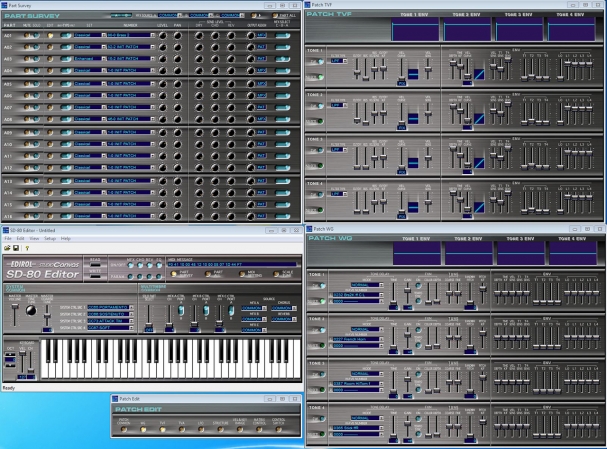607x449 pixels.
Task: Click the Tone 1 ENV graph in Patch TVF
Action: tap(415, 29)
